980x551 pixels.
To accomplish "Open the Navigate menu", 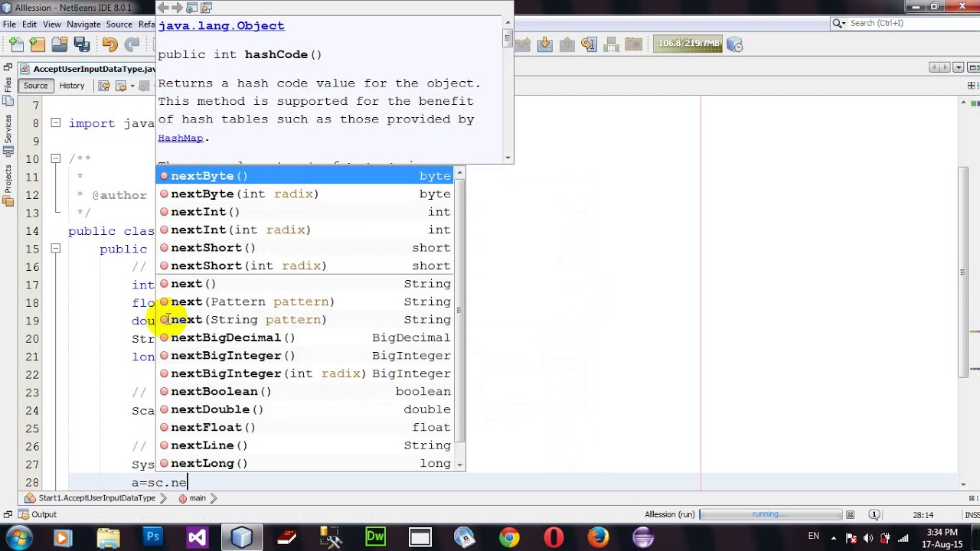I will [x=83, y=24].
